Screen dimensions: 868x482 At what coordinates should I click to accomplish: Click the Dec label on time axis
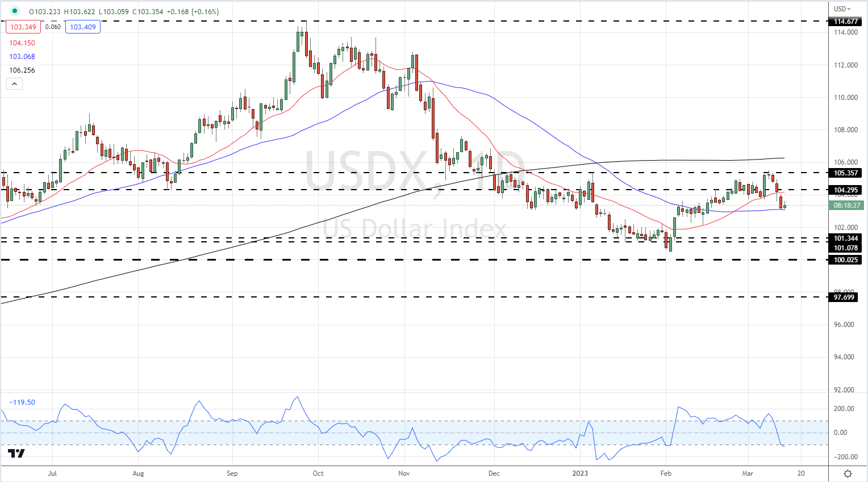494,473
